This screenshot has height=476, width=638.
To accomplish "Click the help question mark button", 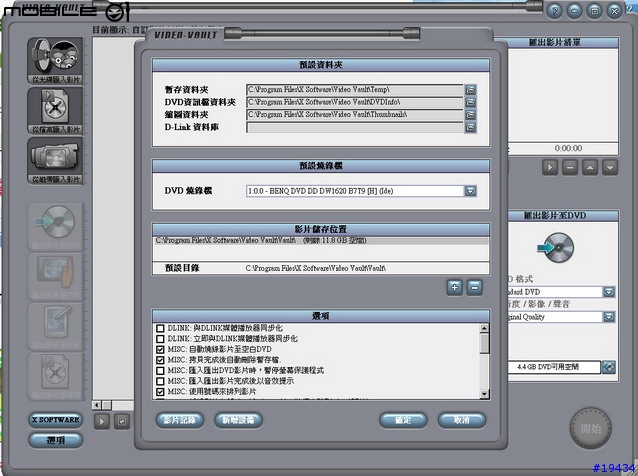I will click(x=554, y=11).
